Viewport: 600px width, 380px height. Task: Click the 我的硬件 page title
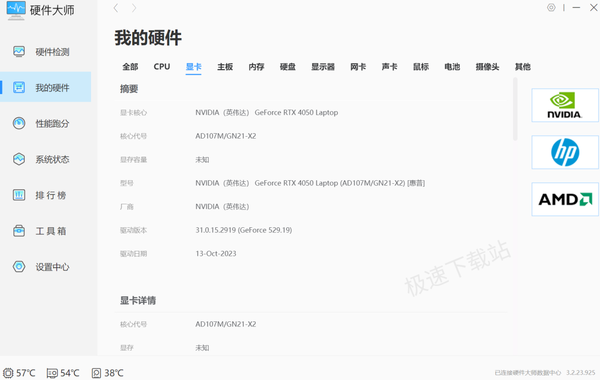(x=148, y=38)
